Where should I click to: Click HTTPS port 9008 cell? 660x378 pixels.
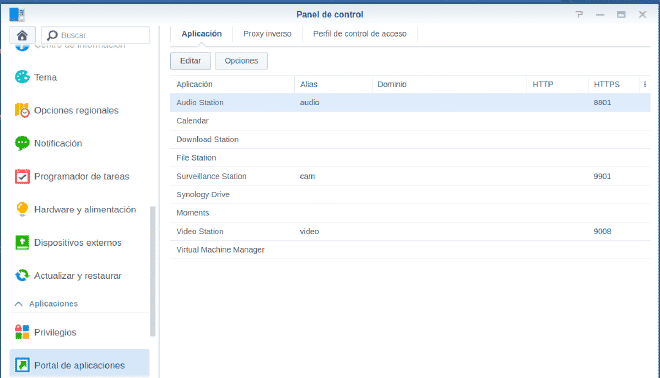602,231
